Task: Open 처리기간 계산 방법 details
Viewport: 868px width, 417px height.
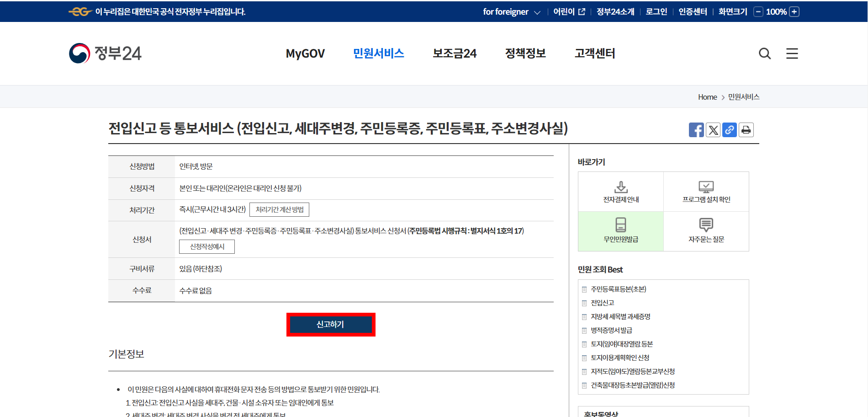Action: (279, 209)
